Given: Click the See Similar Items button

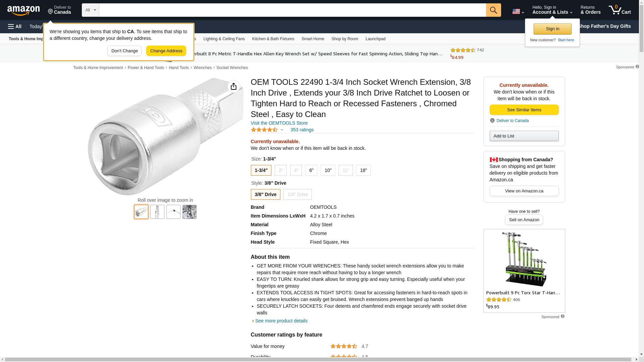Looking at the screenshot, I should tap(524, 110).
